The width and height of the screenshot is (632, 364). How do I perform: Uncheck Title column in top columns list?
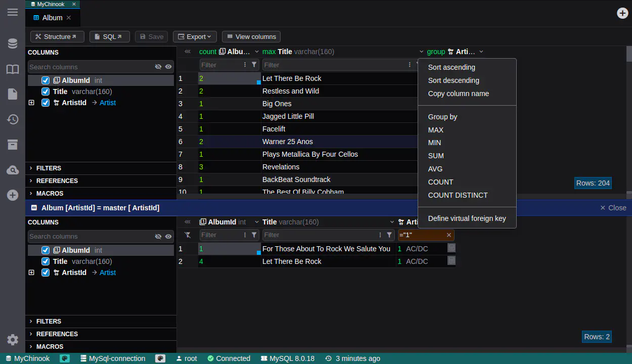pos(46,92)
